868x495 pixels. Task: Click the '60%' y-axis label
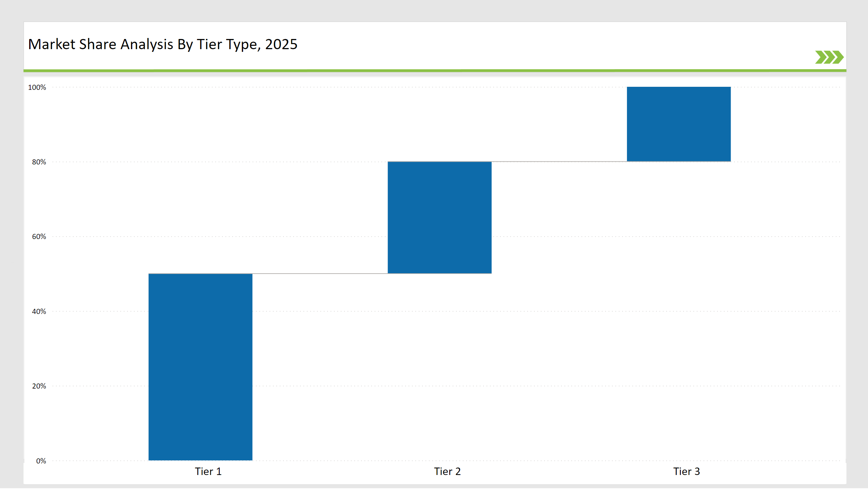[39, 237]
